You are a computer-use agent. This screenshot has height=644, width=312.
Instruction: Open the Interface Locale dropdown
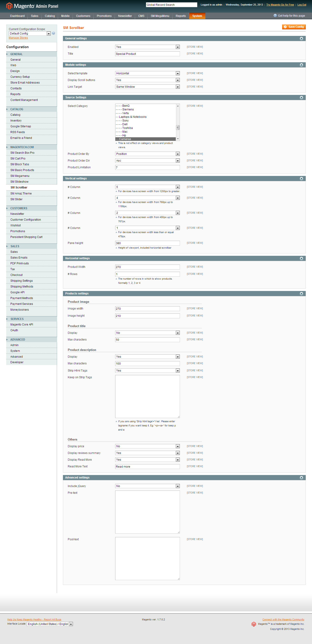click(x=50, y=624)
